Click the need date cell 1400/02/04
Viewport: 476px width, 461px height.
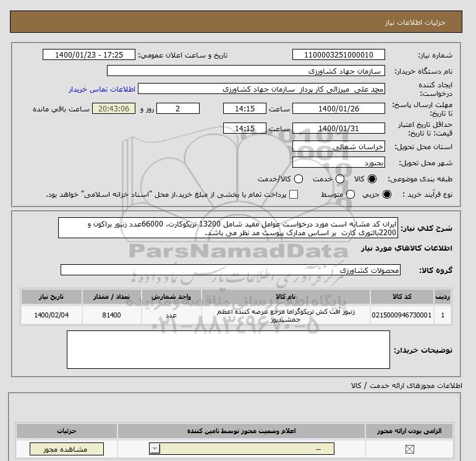(x=51, y=315)
